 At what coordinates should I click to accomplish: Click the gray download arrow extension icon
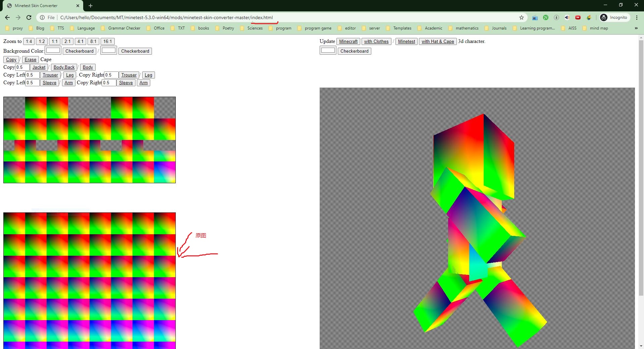[x=556, y=17]
